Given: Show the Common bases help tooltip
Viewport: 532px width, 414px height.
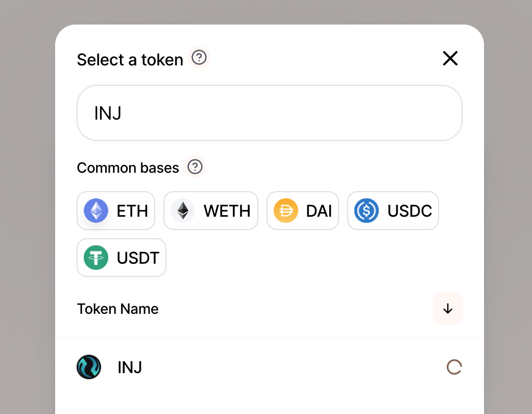Looking at the screenshot, I should (195, 167).
